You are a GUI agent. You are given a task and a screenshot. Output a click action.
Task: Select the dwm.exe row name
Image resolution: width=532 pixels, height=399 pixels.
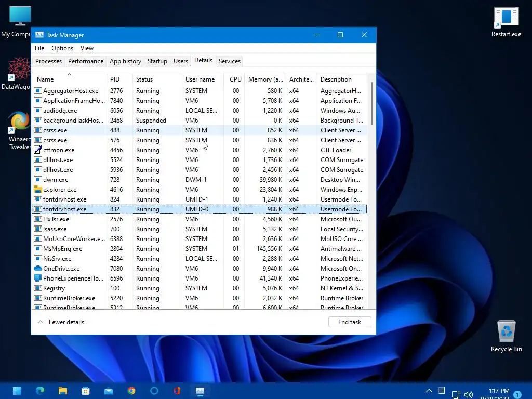tap(56, 179)
